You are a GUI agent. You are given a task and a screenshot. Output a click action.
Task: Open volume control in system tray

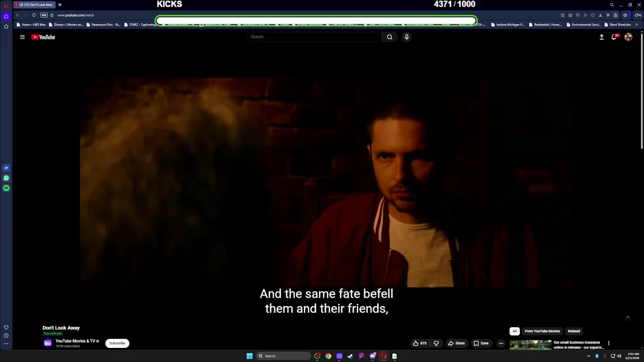[x=619, y=356]
